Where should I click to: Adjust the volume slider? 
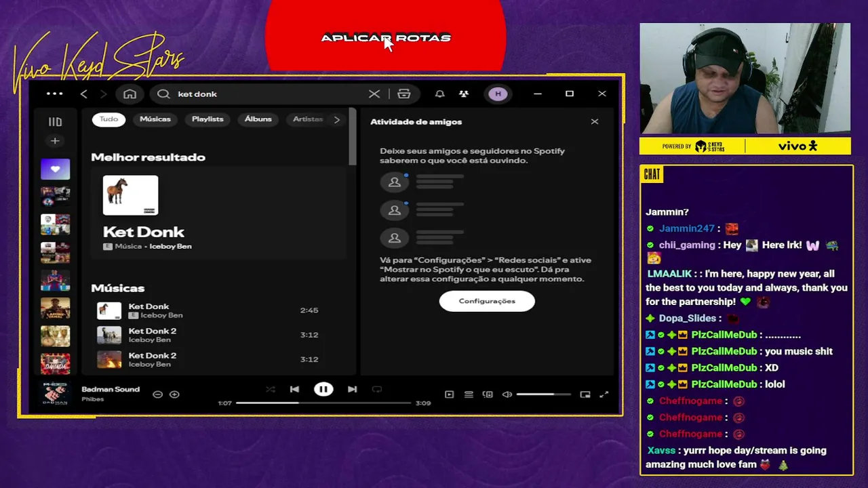click(x=543, y=394)
